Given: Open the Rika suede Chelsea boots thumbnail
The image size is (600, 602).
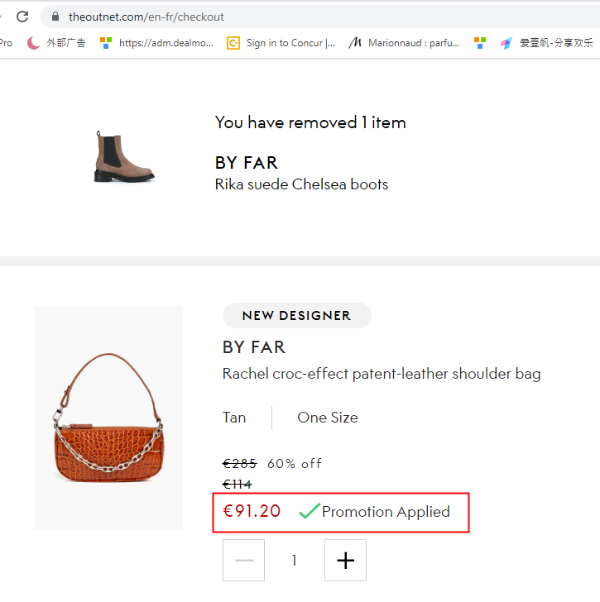Looking at the screenshot, I should [124, 156].
